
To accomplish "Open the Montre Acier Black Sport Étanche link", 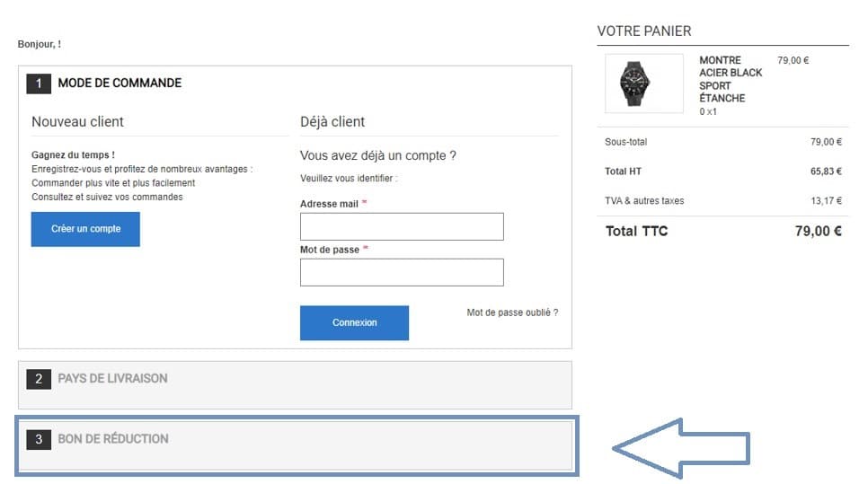I will (731, 79).
